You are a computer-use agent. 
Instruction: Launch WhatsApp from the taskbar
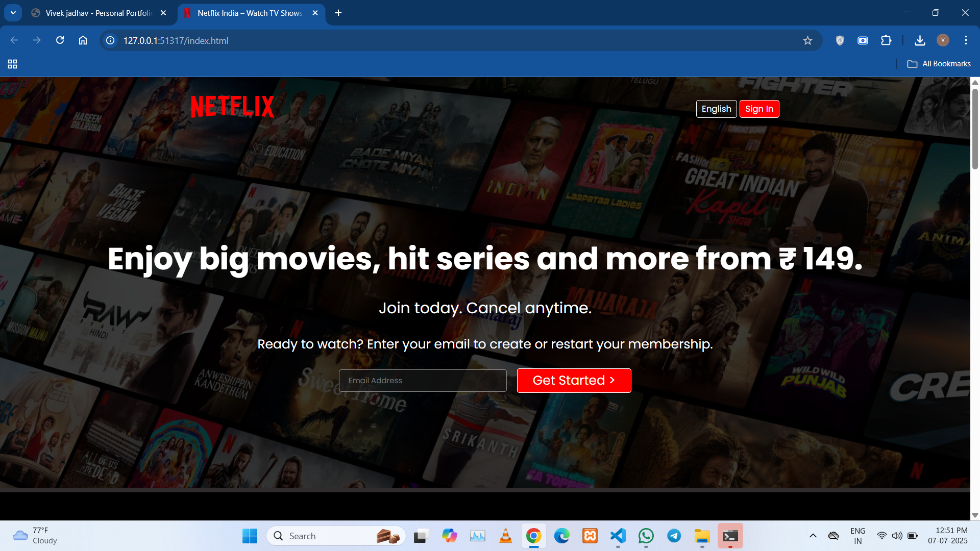pyautogui.click(x=646, y=536)
